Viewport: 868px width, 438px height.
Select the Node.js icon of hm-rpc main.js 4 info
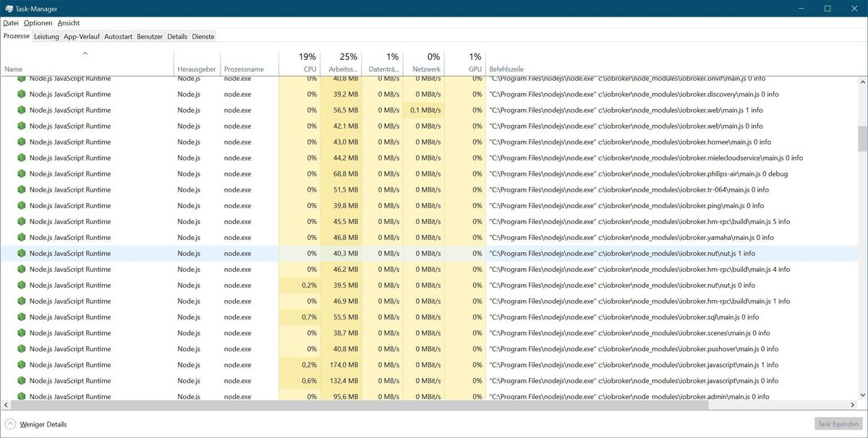point(22,269)
